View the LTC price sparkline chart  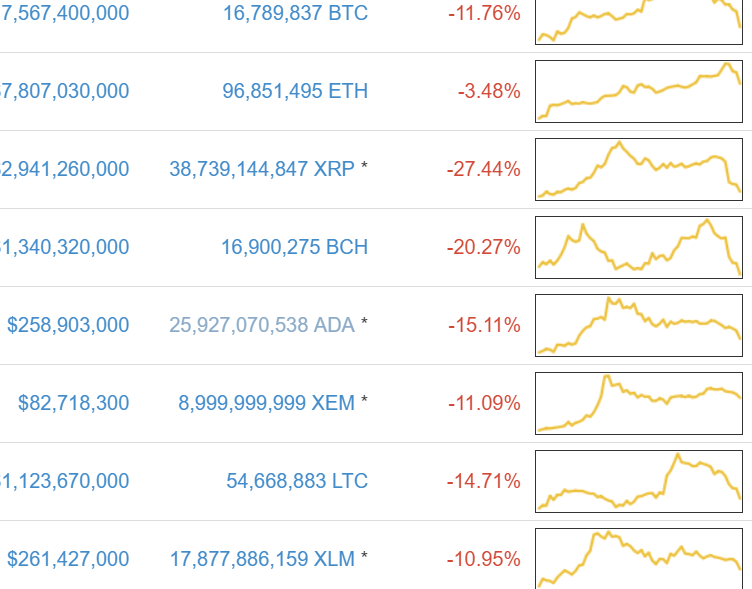tap(639, 481)
